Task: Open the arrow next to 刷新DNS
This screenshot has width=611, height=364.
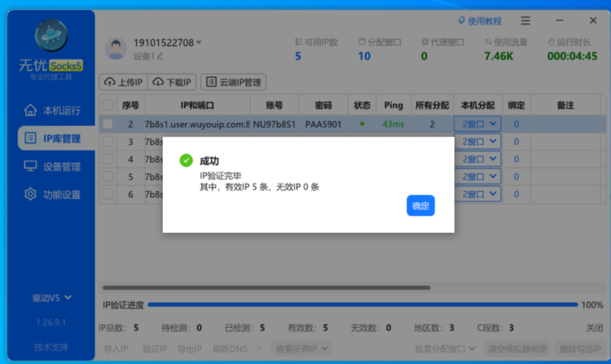Action: (259, 349)
